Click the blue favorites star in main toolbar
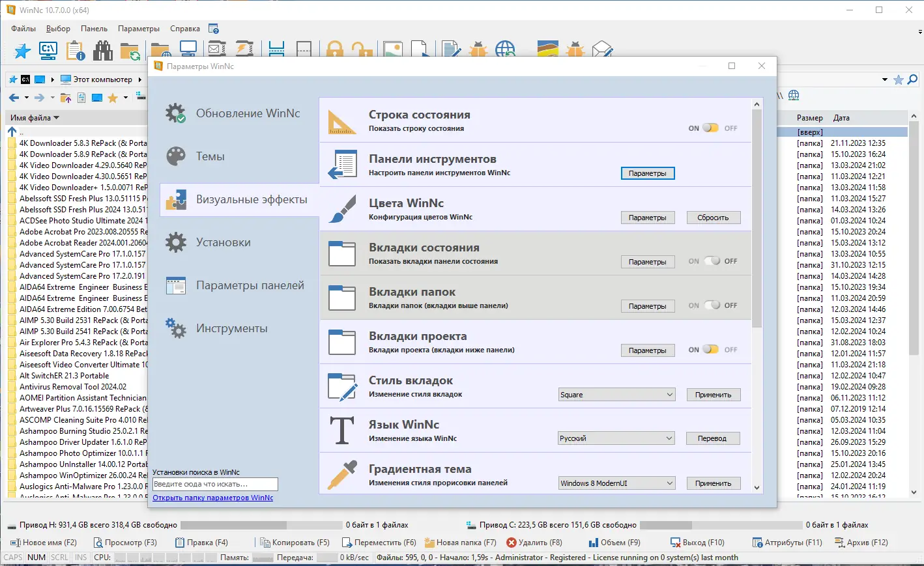This screenshot has height=566, width=924. [x=22, y=51]
